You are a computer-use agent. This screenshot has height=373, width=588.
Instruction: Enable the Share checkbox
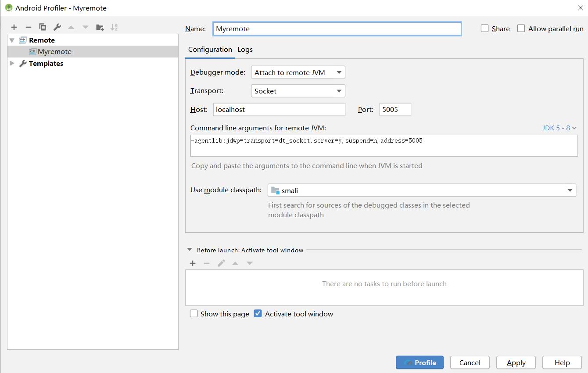click(484, 29)
